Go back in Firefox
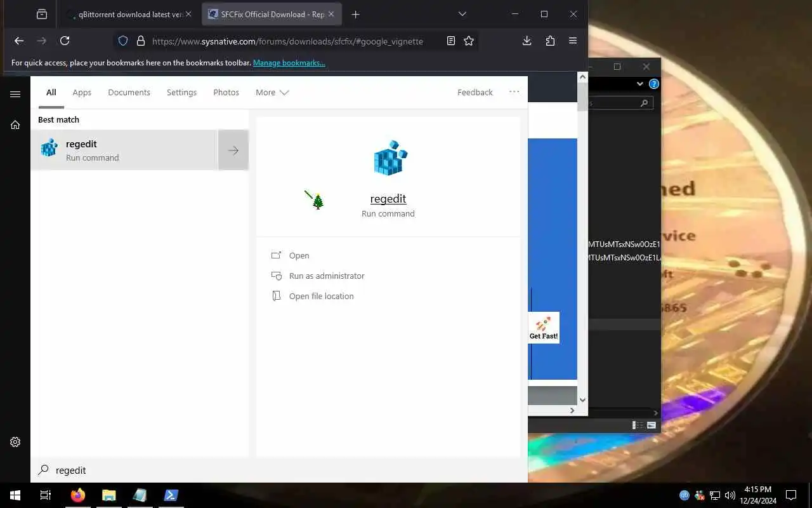The image size is (812, 508). click(19, 41)
